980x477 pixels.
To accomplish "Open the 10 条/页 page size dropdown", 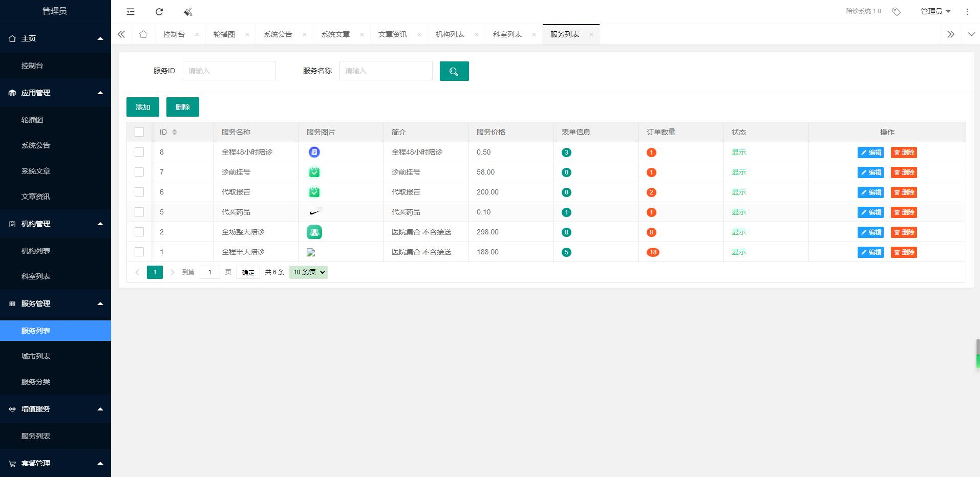I will point(308,272).
